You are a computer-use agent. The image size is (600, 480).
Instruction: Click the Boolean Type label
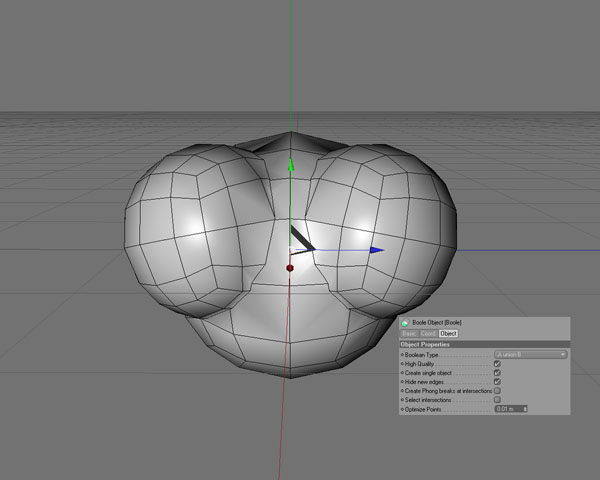tap(421, 355)
